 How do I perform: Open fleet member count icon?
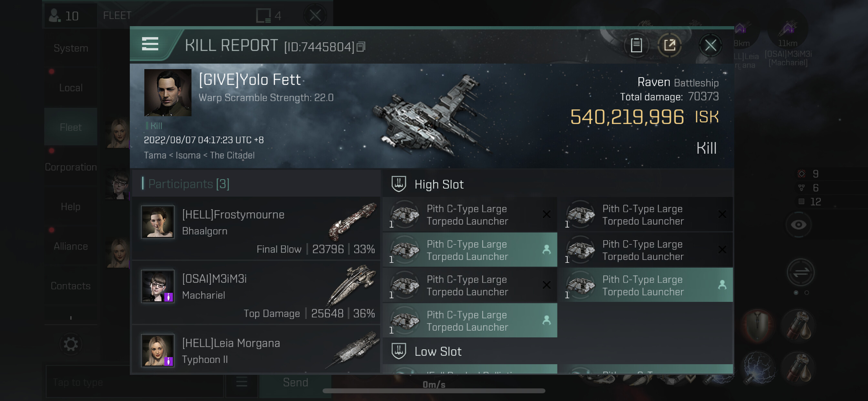coord(64,16)
